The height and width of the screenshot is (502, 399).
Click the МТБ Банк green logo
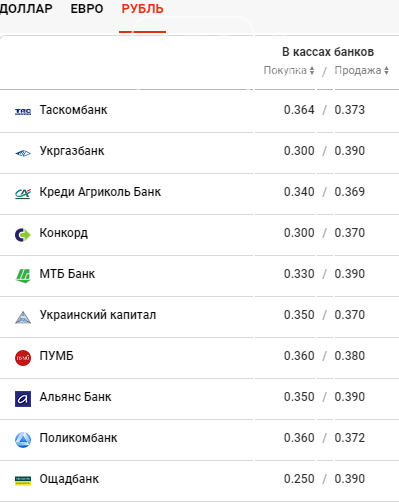23,276
